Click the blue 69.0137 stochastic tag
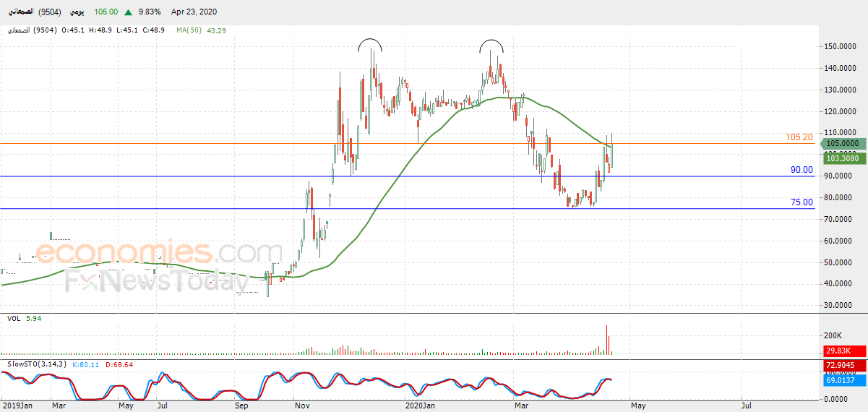The image size is (868, 412). [x=845, y=380]
